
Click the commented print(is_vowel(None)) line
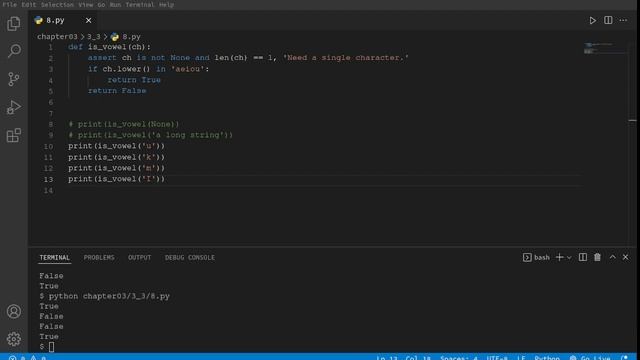tap(123, 124)
